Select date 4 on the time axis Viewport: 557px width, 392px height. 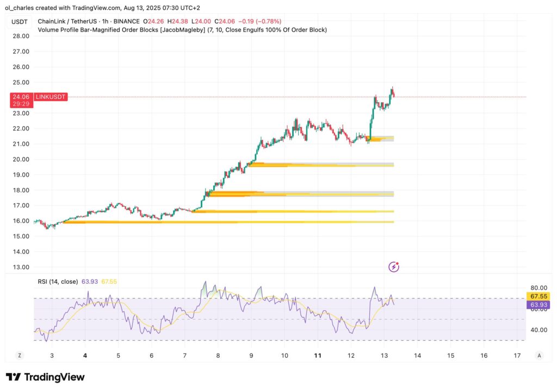point(85,354)
